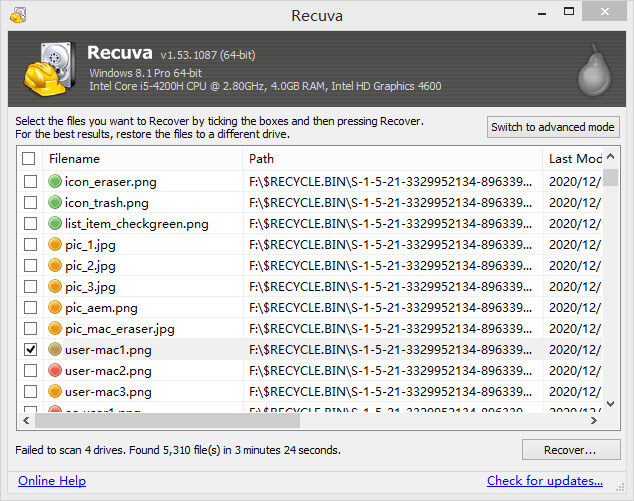Click orange status dot beside pic_1.jpg
634x501 pixels.
(56, 245)
